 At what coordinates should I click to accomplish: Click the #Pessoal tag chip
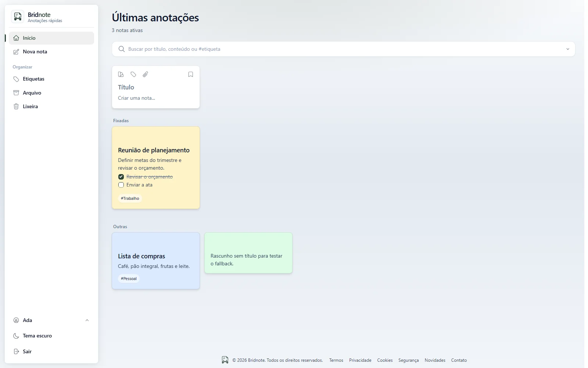click(129, 279)
